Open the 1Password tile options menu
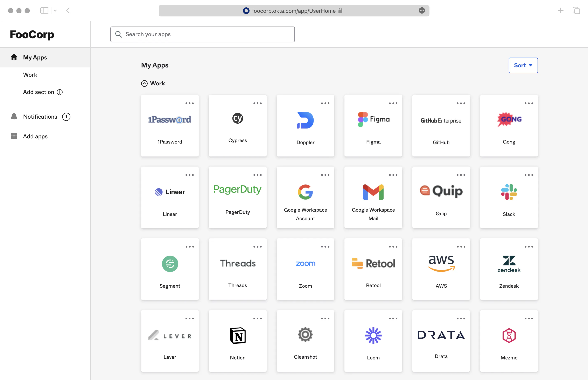588x380 pixels. pyautogui.click(x=189, y=103)
